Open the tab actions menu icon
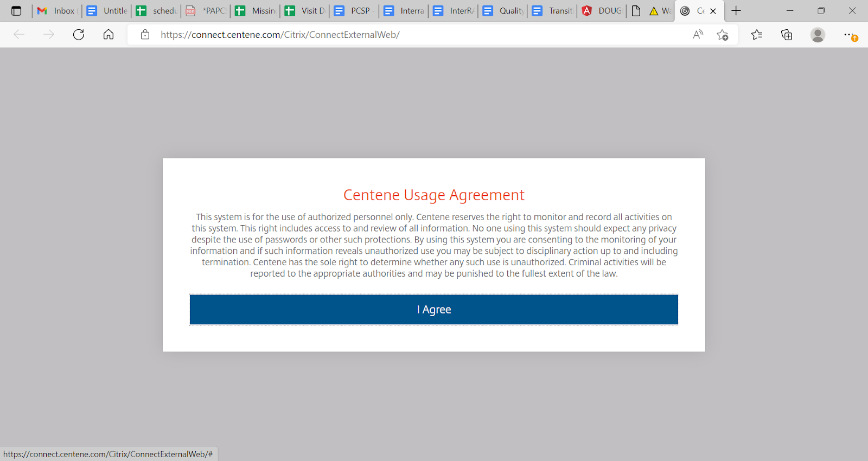This screenshot has height=461, width=868. tap(16, 11)
